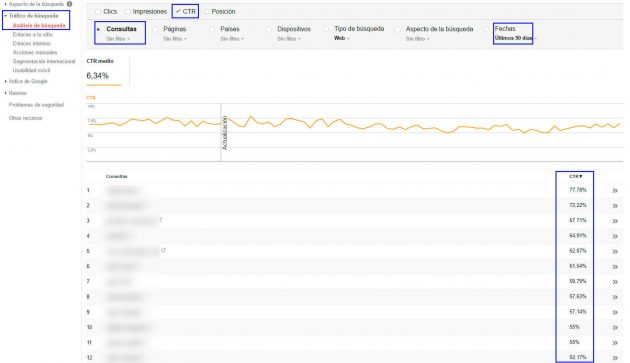Open Sin filtro under Aspecto de la búsqueda filter
This screenshot has height=363, width=630.
coord(417,39)
